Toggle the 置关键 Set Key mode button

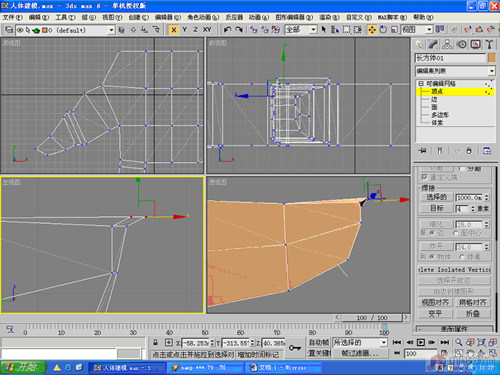coord(319,353)
